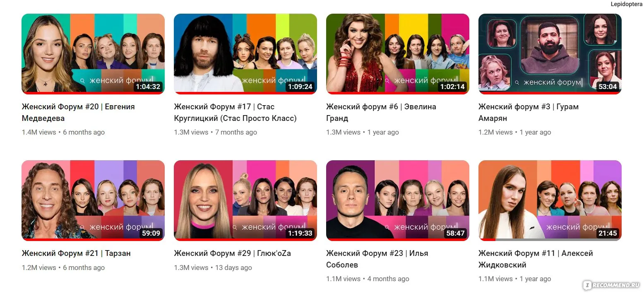
Task: Open the Гурам Амарян episode #3 thumbnail
Action: 550,54
